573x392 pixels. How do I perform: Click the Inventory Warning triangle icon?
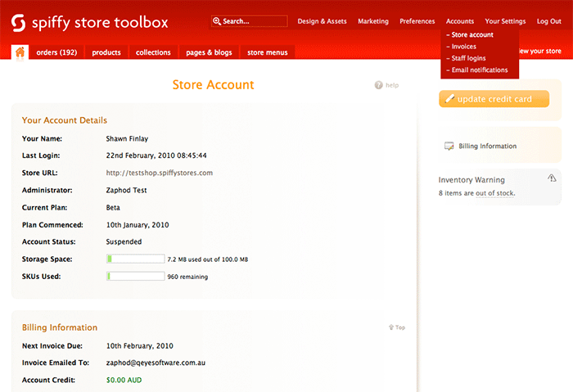pos(552,178)
